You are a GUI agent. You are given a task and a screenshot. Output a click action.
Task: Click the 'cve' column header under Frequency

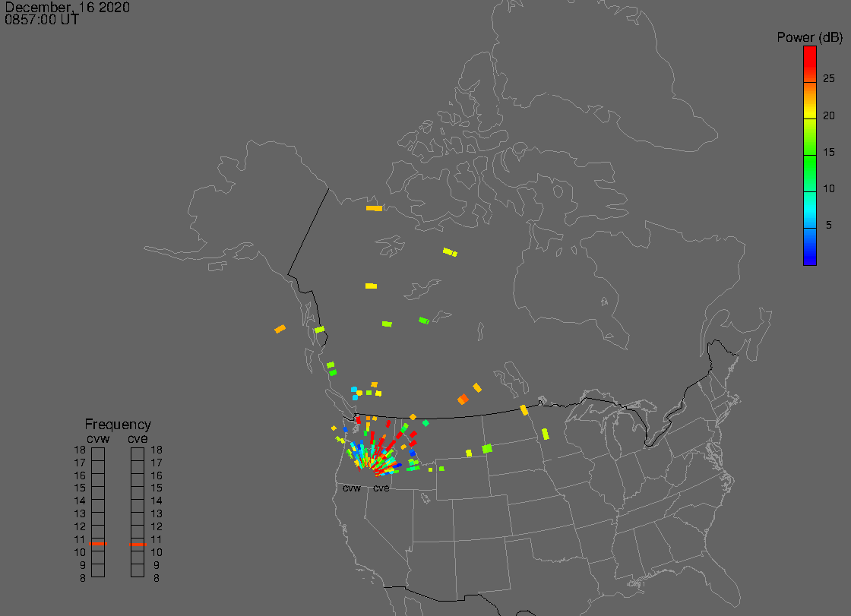tap(138, 438)
